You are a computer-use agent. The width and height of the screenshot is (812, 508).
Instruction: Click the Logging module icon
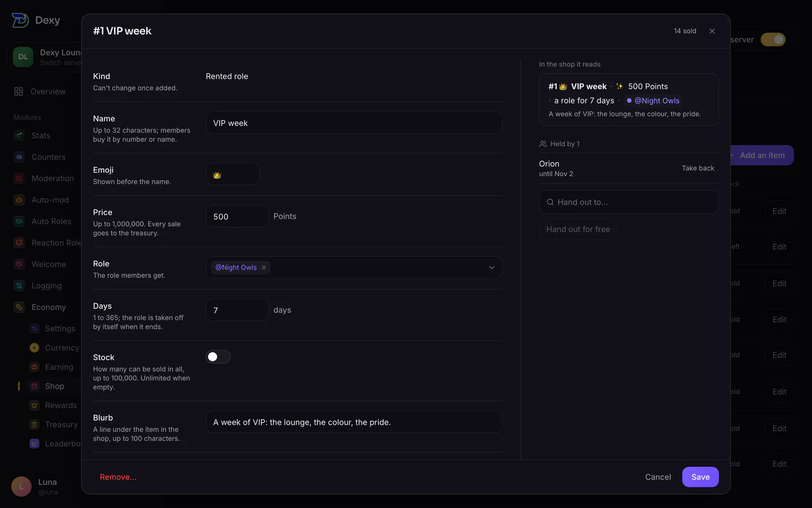coord(19,285)
